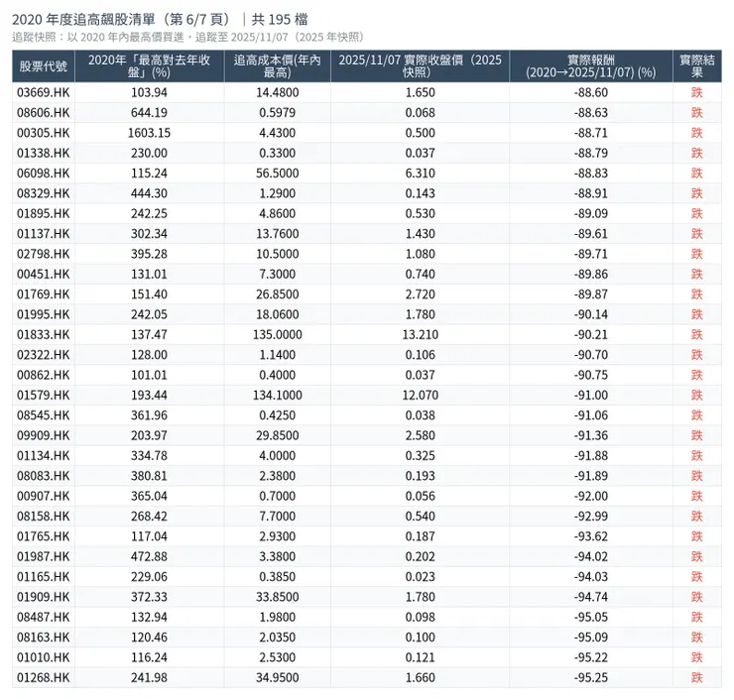
Task: Click cost price 56.5000
Action: (278, 174)
